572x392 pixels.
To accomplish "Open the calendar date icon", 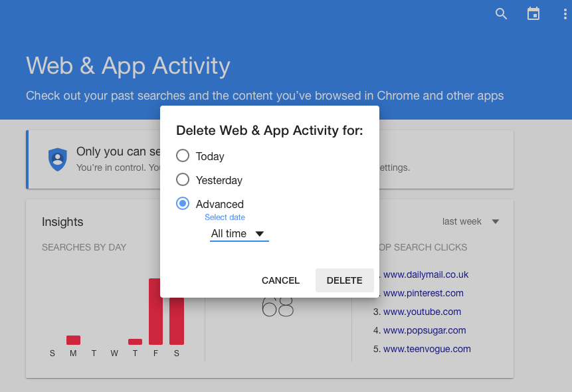I will 533,14.
